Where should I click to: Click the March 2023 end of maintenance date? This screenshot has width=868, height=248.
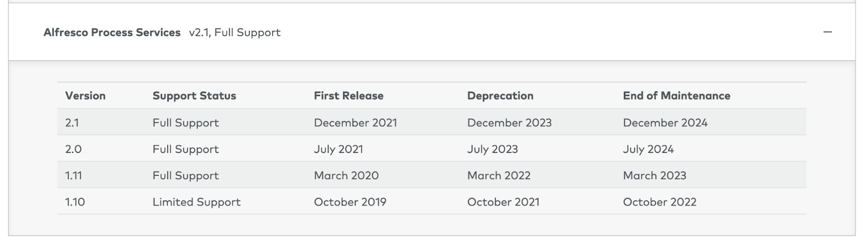pyautogui.click(x=654, y=176)
